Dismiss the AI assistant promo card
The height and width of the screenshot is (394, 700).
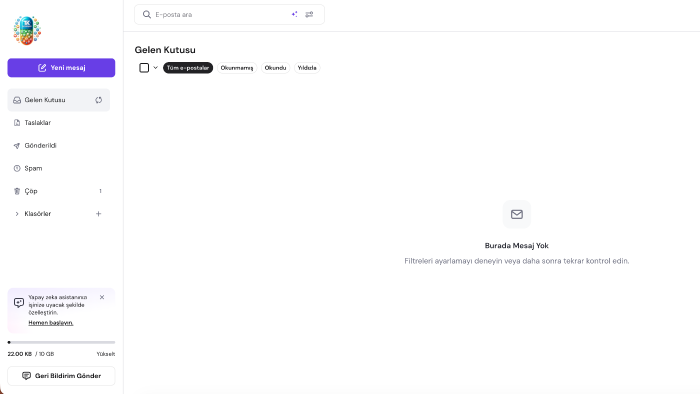click(x=102, y=297)
